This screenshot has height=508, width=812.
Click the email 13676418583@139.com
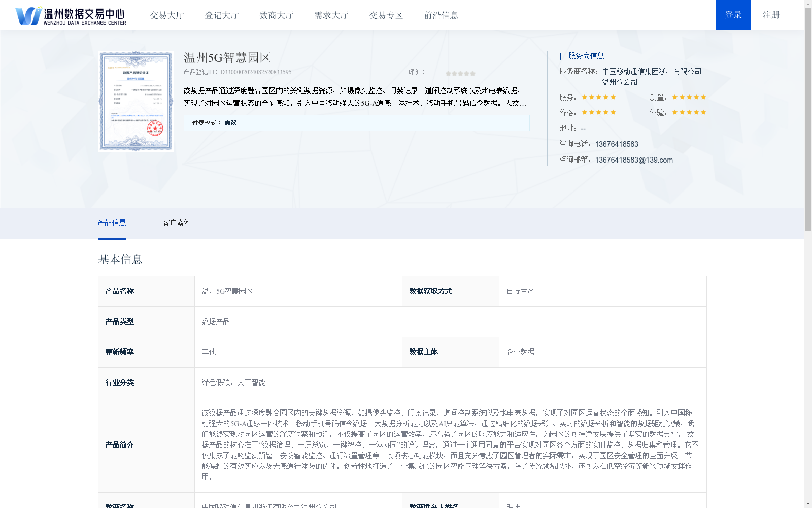pos(634,160)
